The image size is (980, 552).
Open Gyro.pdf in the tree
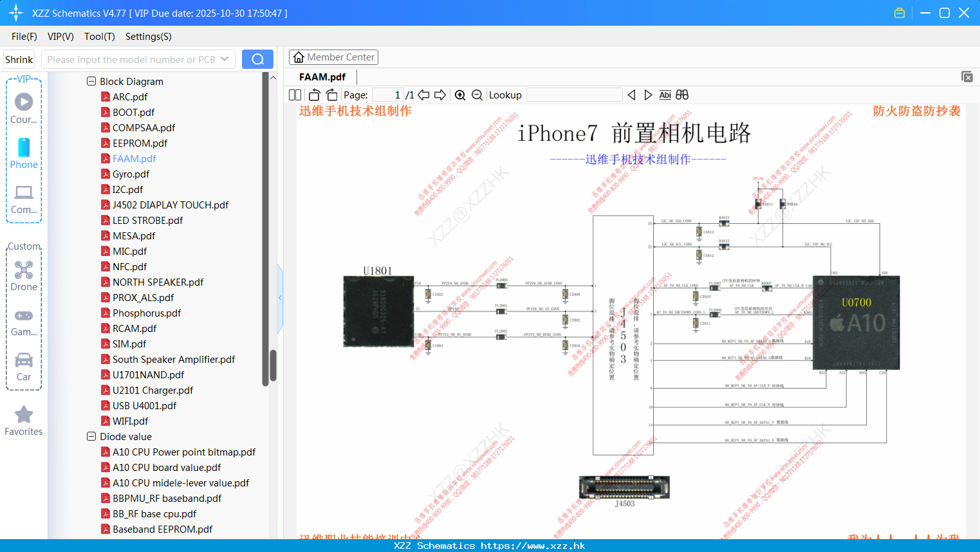click(131, 174)
